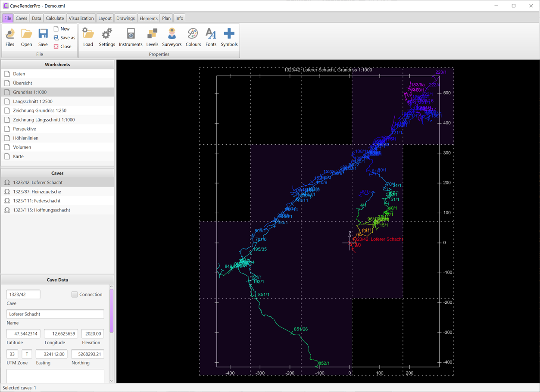Click the Settings gear icon
Image resolution: width=540 pixels, height=392 pixels.
[x=107, y=37]
